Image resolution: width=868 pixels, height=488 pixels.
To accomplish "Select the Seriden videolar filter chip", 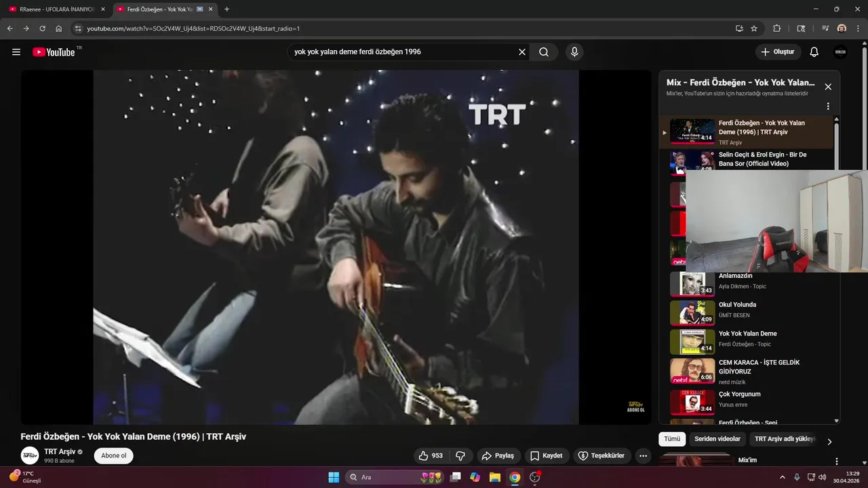I will [717, 439].
